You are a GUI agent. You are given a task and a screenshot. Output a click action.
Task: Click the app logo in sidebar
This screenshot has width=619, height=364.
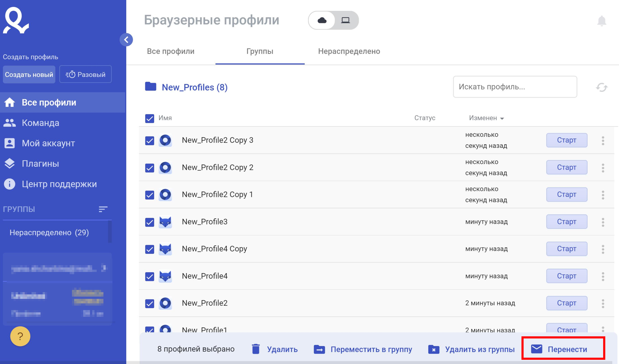click(x=16, y=20)
